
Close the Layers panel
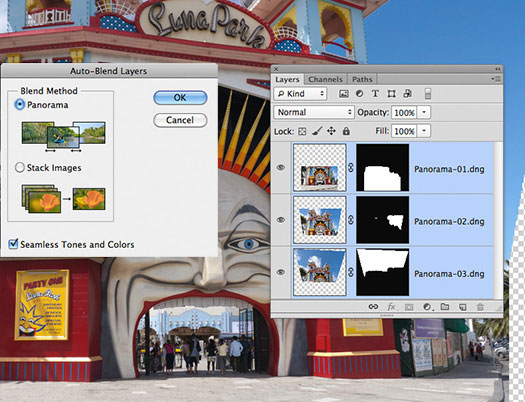point(276,69)
